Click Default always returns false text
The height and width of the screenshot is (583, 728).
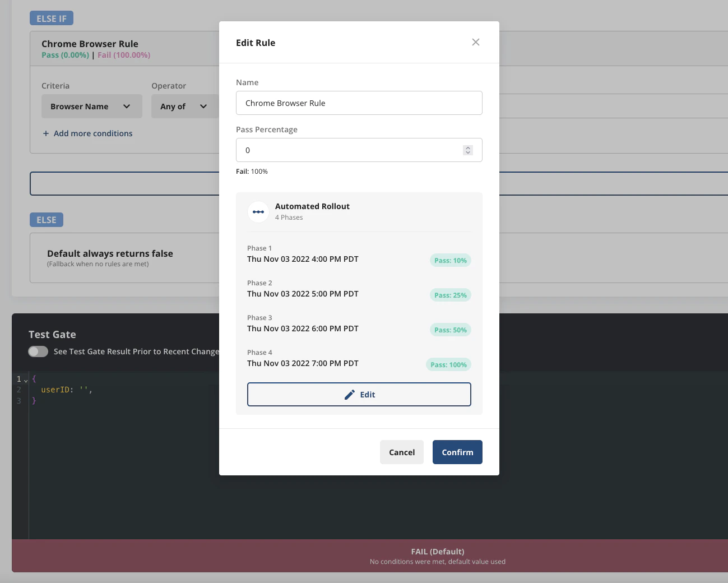[110, 253]
